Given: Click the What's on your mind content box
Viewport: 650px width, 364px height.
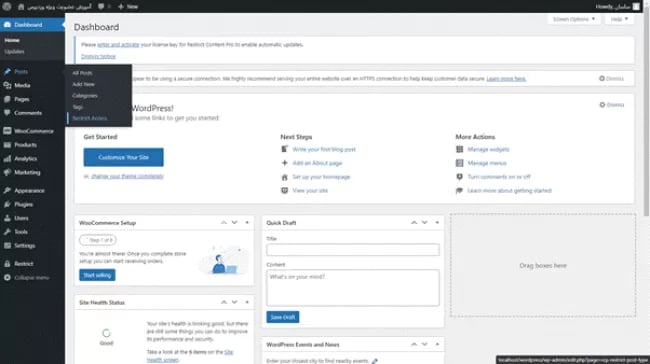Looking at the screenshot, I should (353, 288).
